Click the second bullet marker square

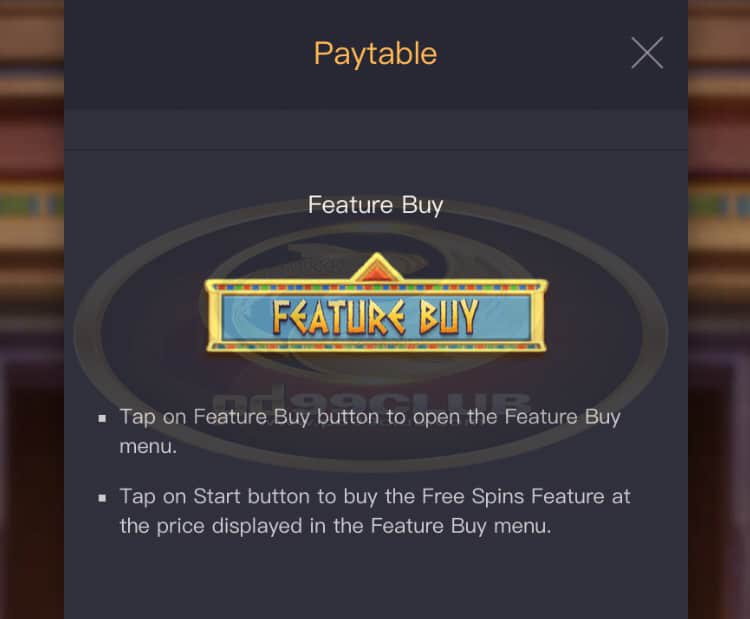(102, 498)
